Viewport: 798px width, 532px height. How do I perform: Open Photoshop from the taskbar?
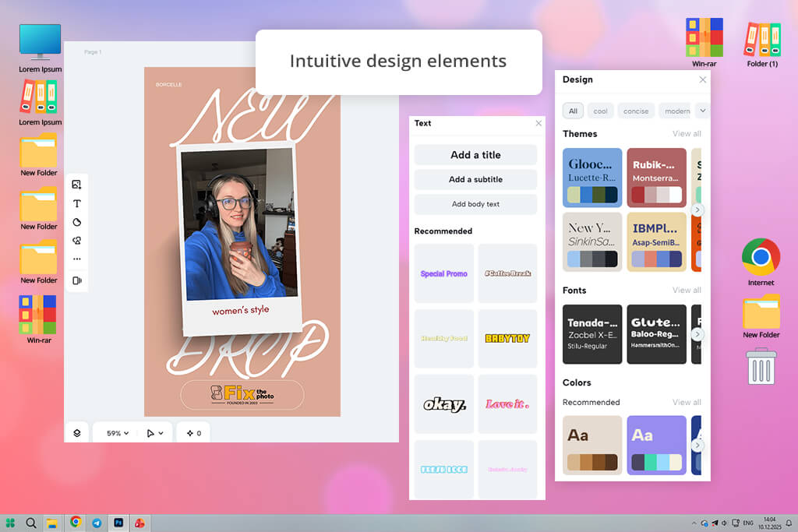tap(118, 523)
